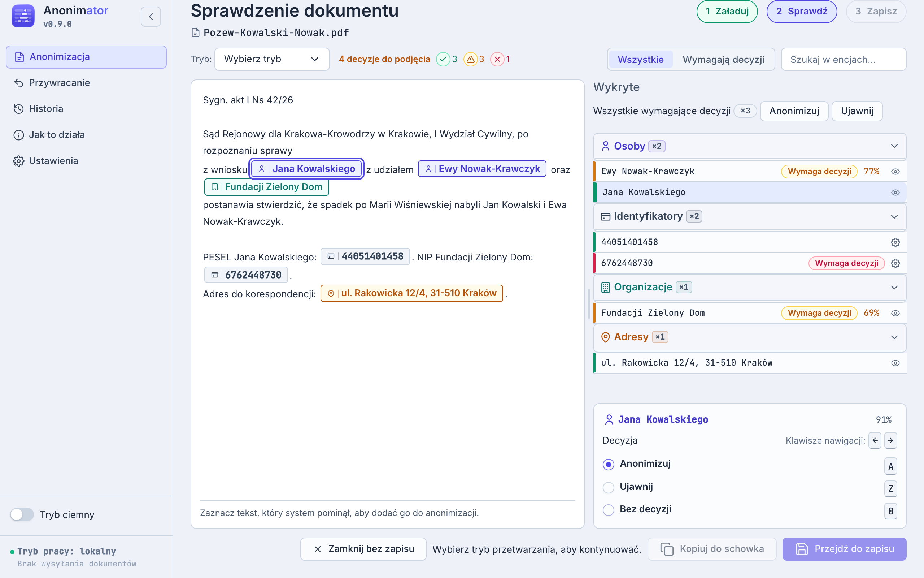Click Przejdź do zapisu button

pos(844,549)
